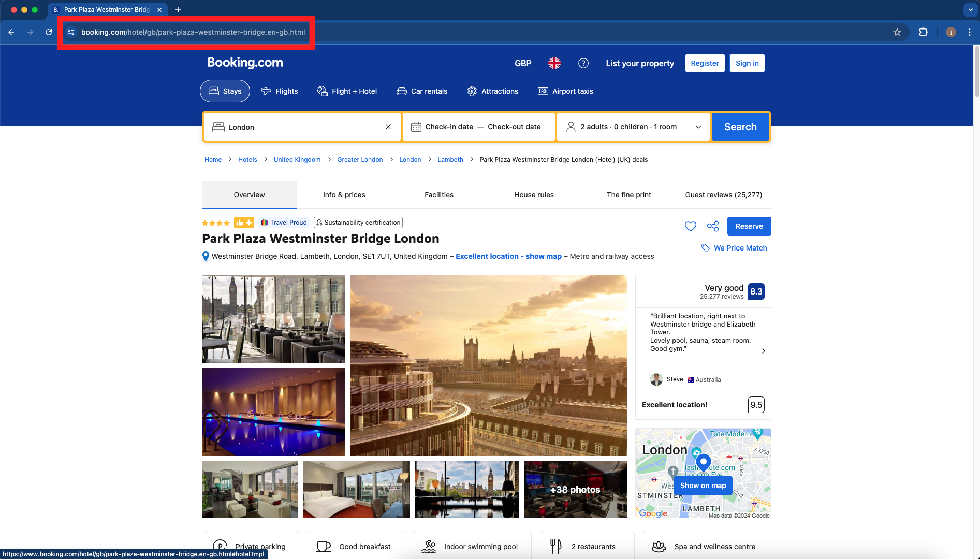980x559 pixels.
Task: Open site information icon in address bar
Action: 71,32
